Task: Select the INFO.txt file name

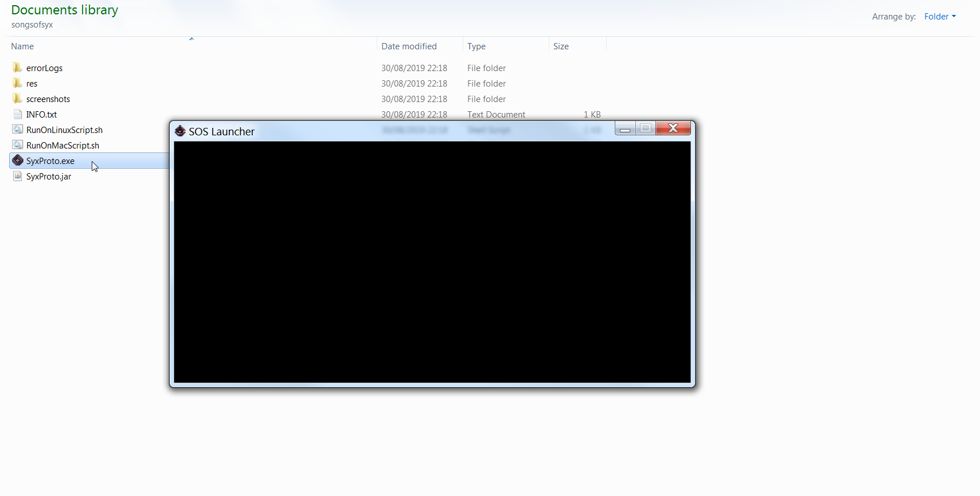Action: 41,115
